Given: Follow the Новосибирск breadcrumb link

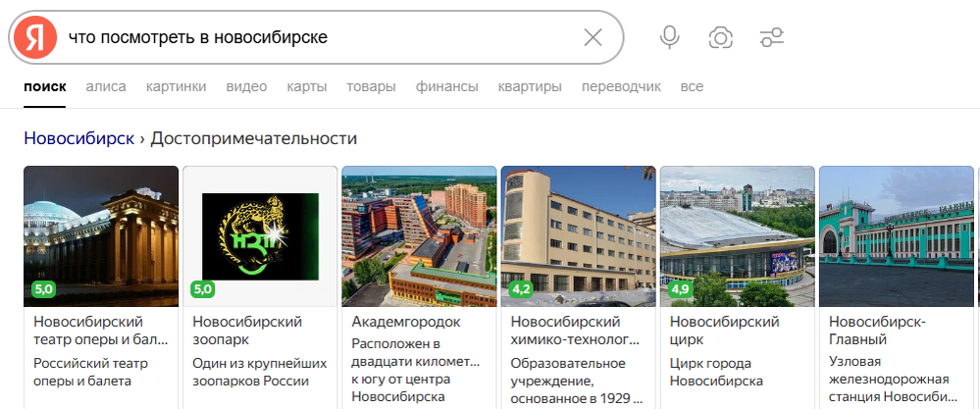Looking at the screenshot, I should click(x=79, y=138).
